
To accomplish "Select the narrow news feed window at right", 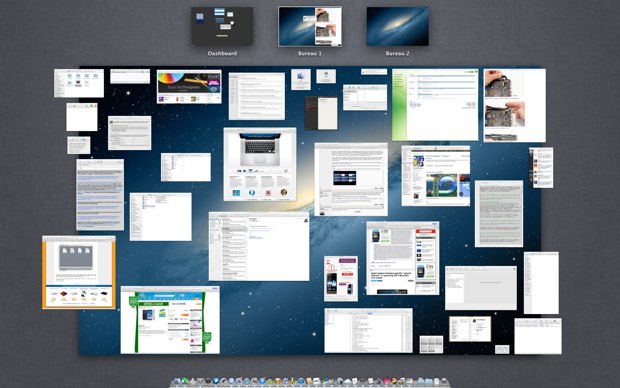I will [x=541, y=168].
